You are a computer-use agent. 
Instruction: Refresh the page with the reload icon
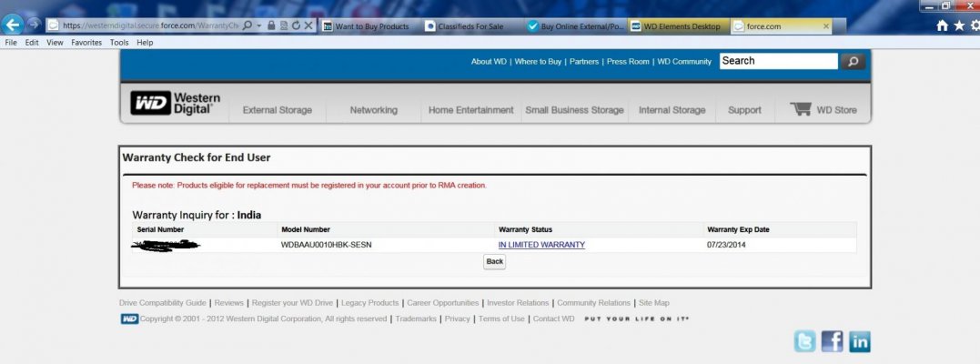296,25
